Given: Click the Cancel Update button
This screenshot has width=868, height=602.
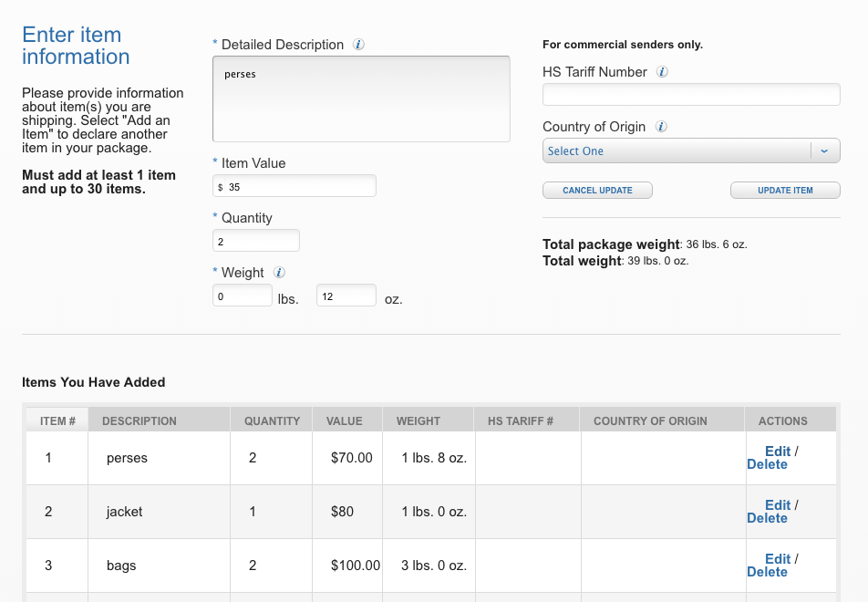Looking at the screenshot, I should (x=597, y=190).
